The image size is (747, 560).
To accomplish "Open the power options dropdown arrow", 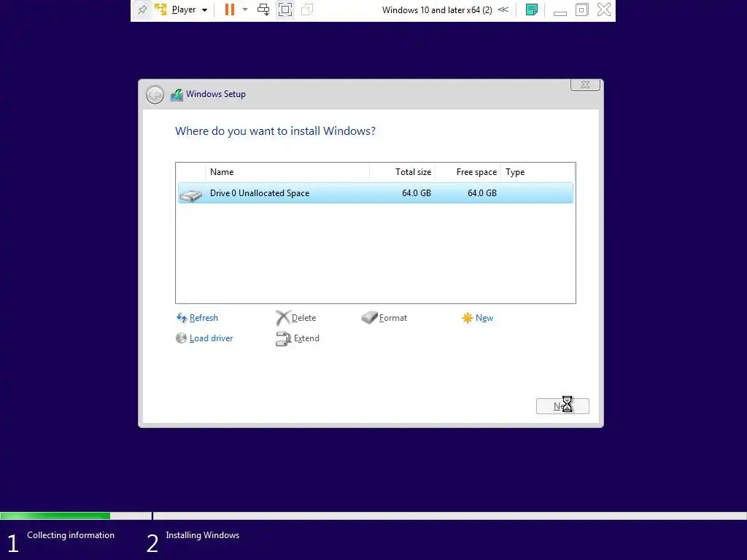I will [x=245, y=9].
